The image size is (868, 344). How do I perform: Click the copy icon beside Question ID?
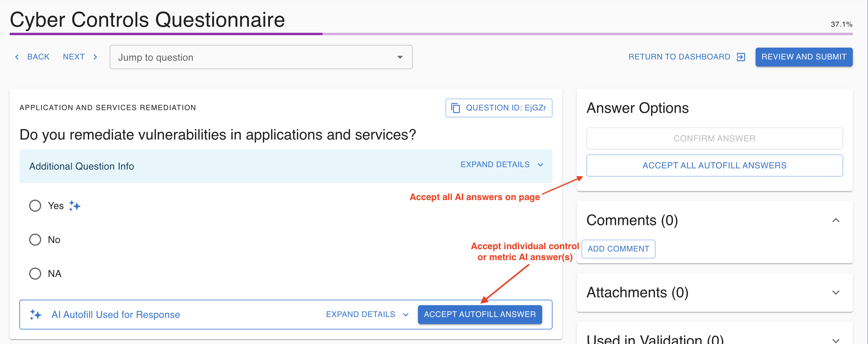(456, 108)
